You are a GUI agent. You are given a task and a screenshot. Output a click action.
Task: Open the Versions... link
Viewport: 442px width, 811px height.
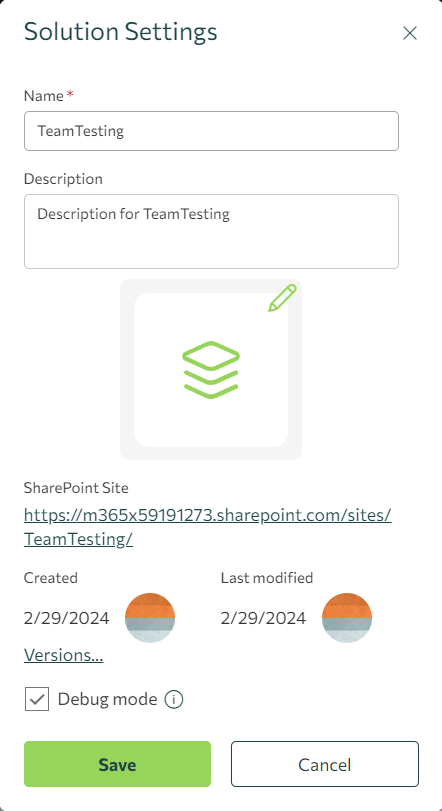(64, 655)
